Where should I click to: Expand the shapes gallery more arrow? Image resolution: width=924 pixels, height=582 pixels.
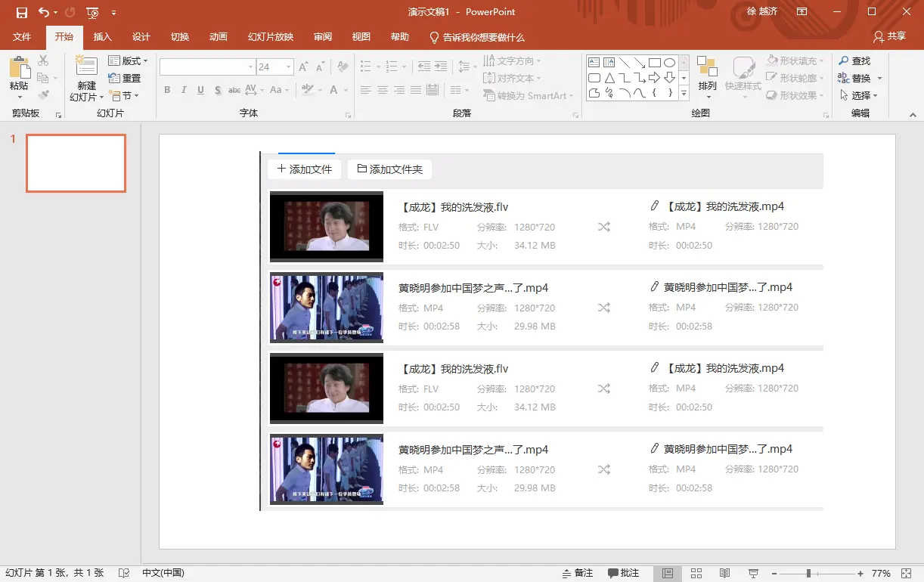684,94
